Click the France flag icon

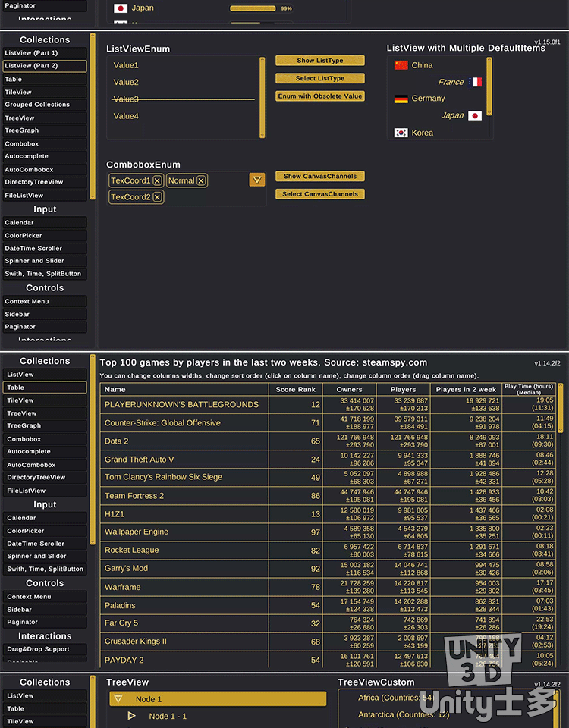point(476,82)
